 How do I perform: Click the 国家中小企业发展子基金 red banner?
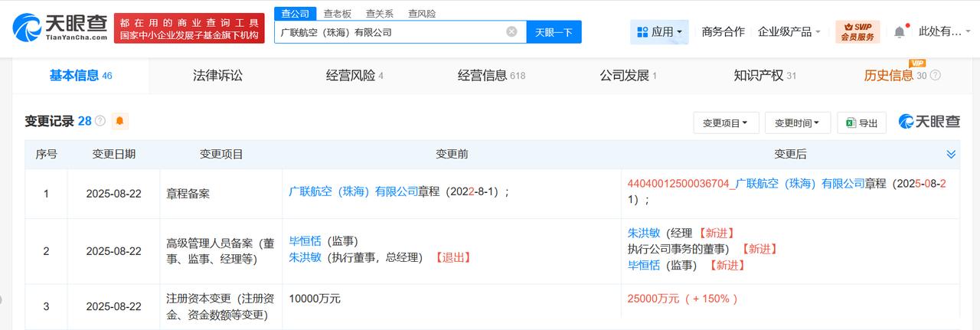pos(189,28)
